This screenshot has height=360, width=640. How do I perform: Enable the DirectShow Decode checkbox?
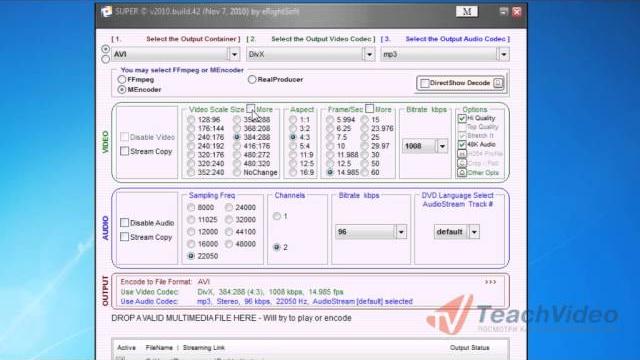424,83
